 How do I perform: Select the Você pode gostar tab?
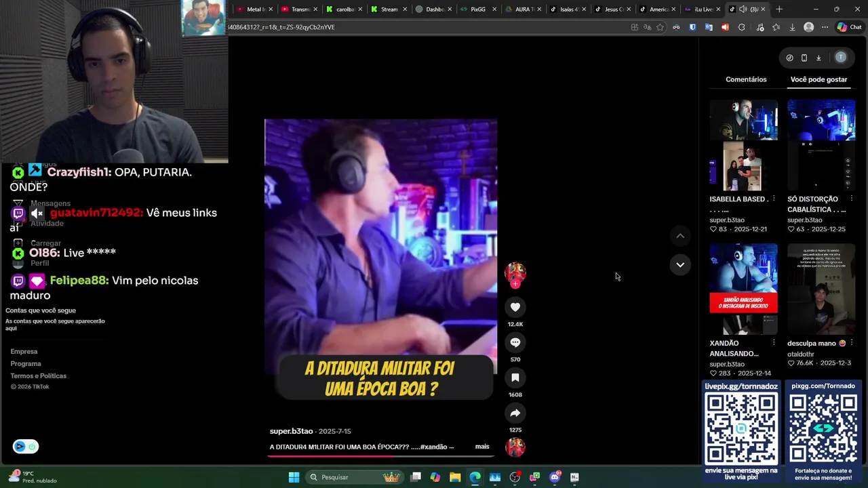point(818,79)
